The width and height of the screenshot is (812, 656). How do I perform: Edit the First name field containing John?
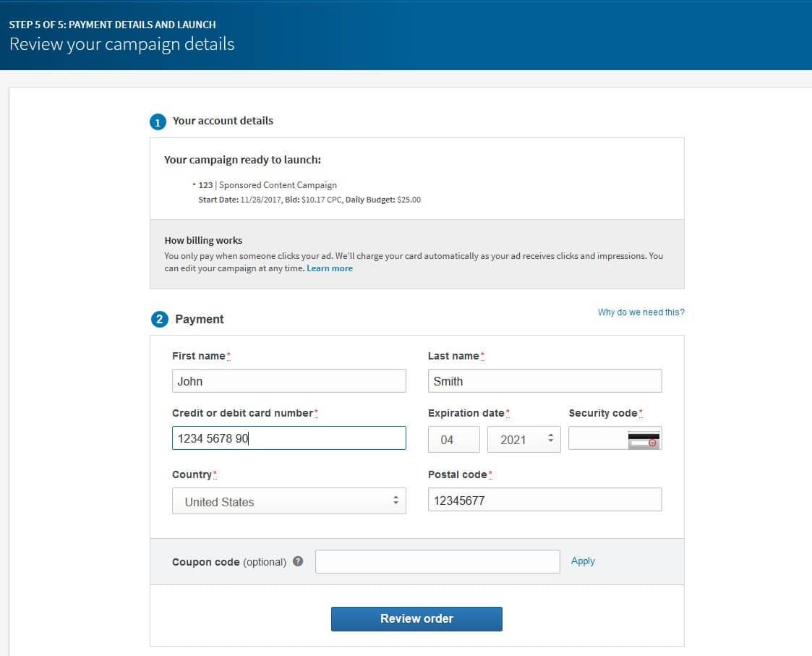(x=289, y=380)
